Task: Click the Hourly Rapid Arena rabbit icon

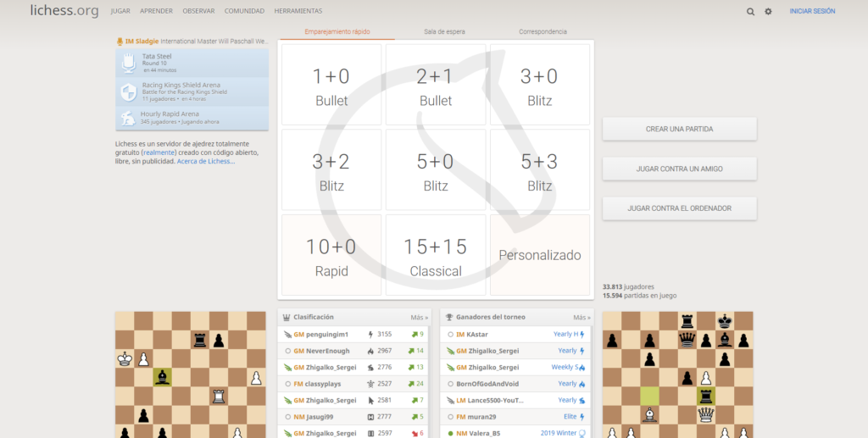Action: pyautogui.click(x=128, y=118)
